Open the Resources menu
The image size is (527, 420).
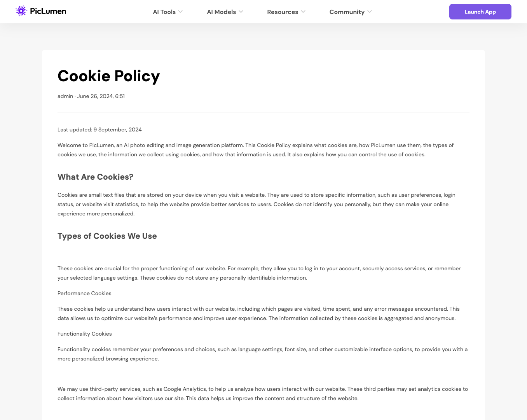282,12
